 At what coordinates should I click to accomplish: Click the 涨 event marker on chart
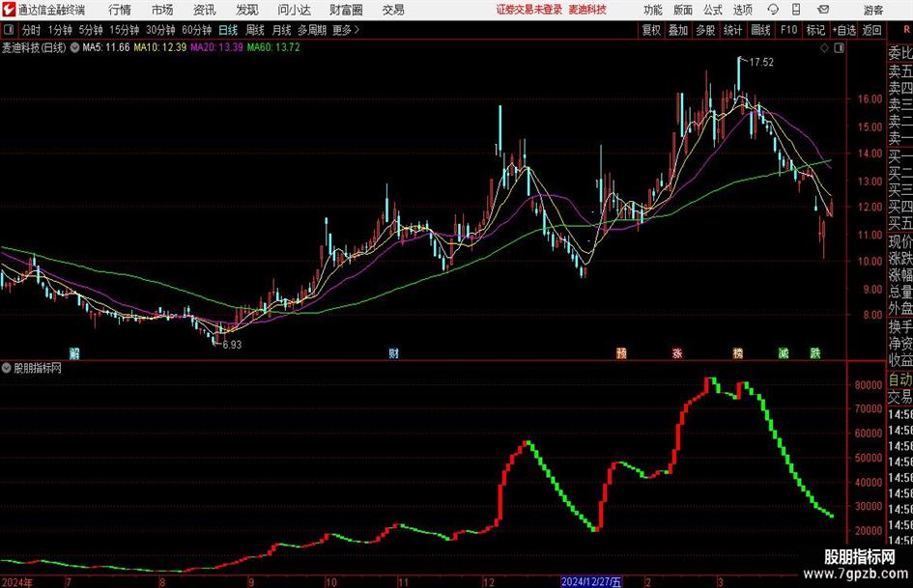pyautogui.click(x=677, y=353)
